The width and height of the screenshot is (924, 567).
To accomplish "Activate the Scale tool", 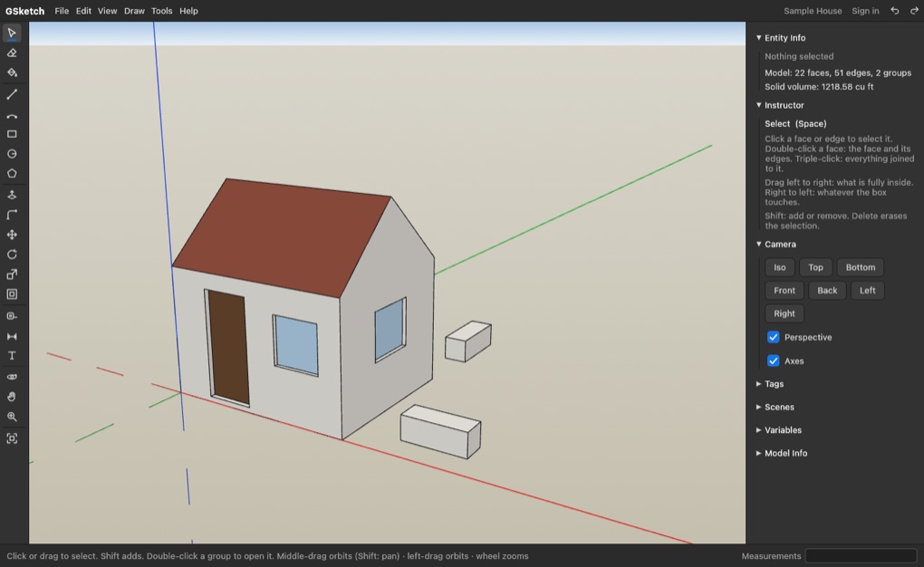I will (x=12, y=274).
